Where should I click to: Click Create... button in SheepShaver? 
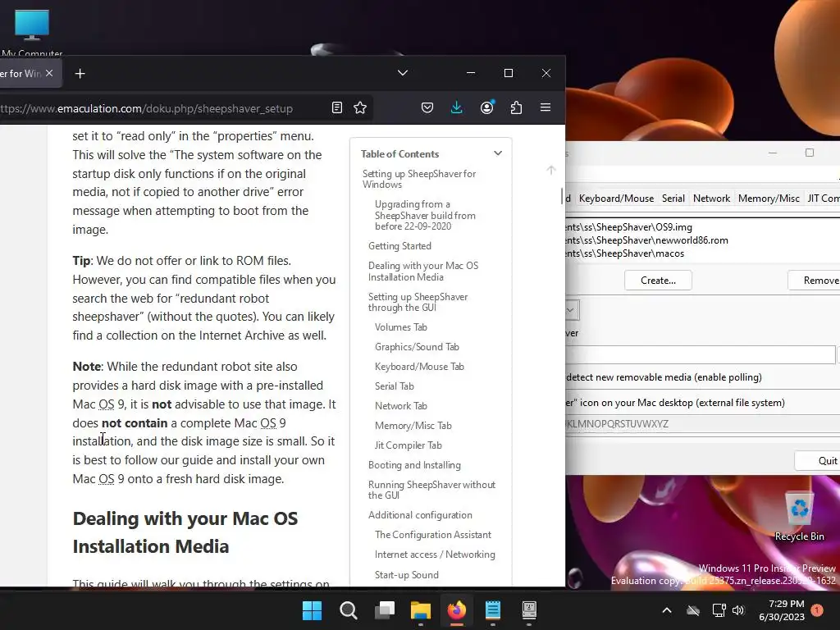658,281
